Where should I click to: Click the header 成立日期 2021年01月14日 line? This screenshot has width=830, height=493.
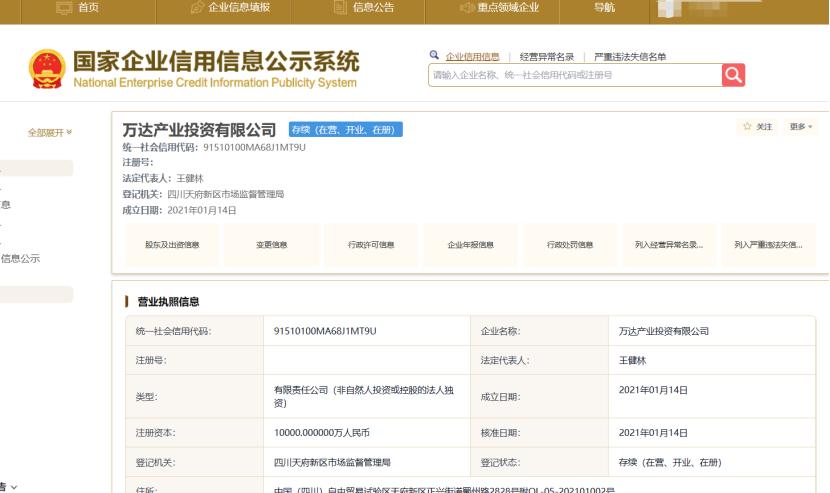pos(179,210)
